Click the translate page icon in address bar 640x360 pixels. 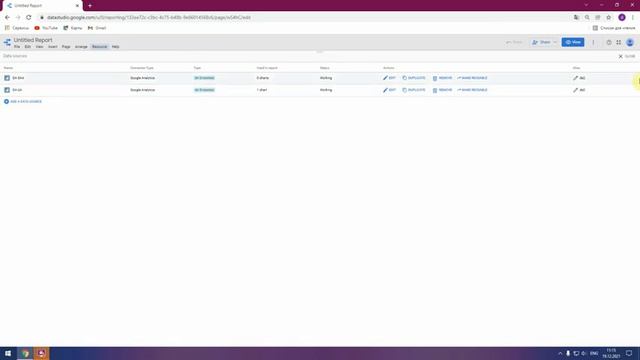pos(576,18)
